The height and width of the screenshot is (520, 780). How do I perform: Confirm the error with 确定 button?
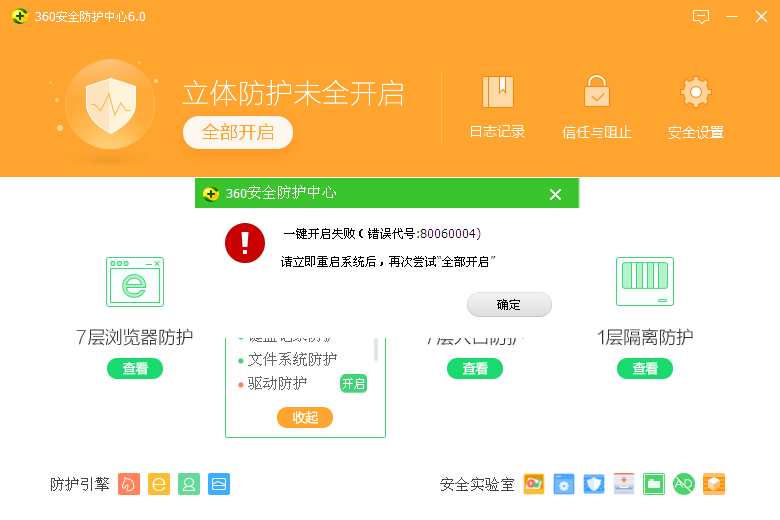[509, 305]
